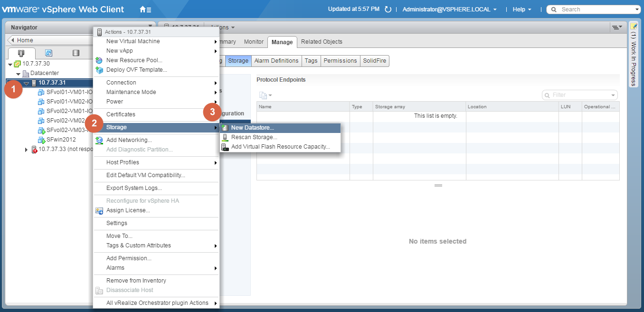Collapse the 10.7.37.30 vCenter tree node
The height and width of the screenshot is (312, 644).
[x=10, y=64]
